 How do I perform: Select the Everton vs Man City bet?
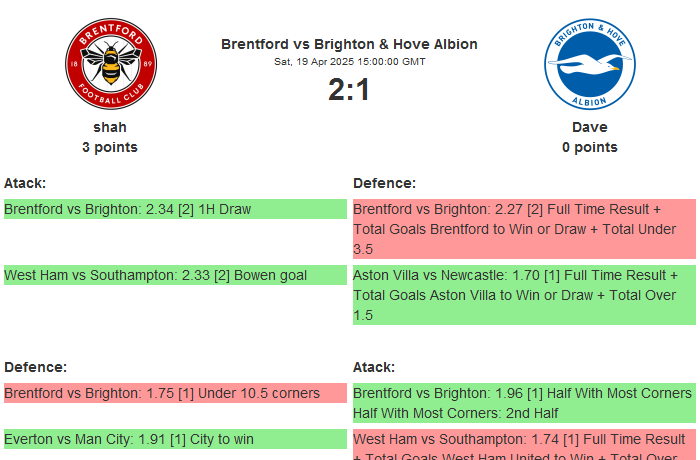point(174,438)
